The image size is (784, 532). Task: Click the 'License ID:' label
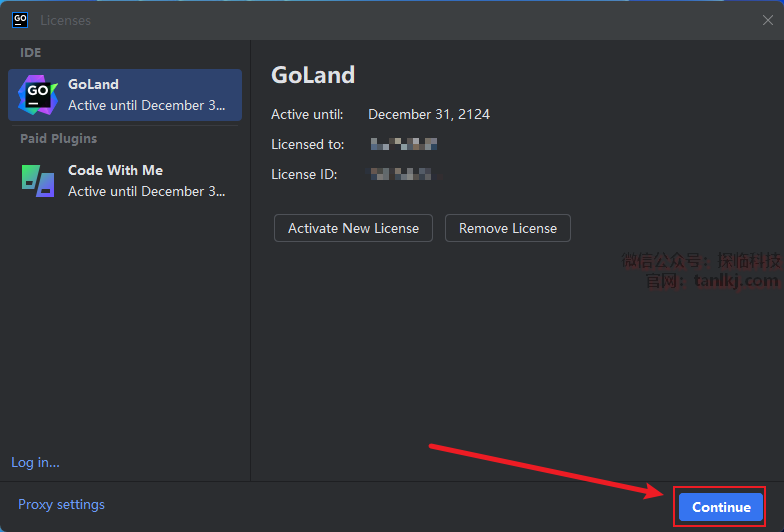pyautogui.click(x=304, y=174)
